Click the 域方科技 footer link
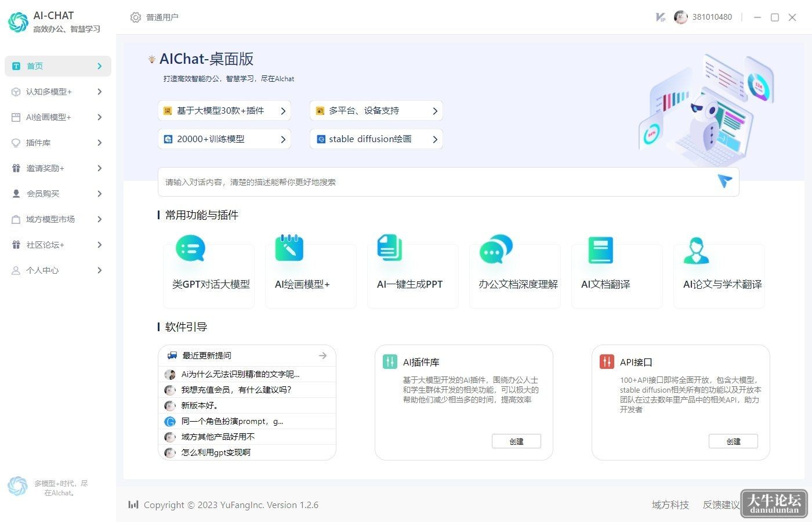Screen dimensions: 812x522 pyautogui.click(x=670, y=505)
